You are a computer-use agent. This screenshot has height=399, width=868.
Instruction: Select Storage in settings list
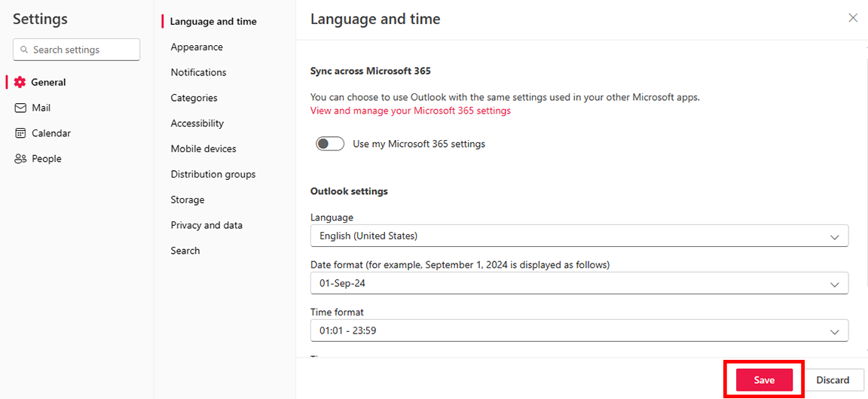click(x=187, y=200)
